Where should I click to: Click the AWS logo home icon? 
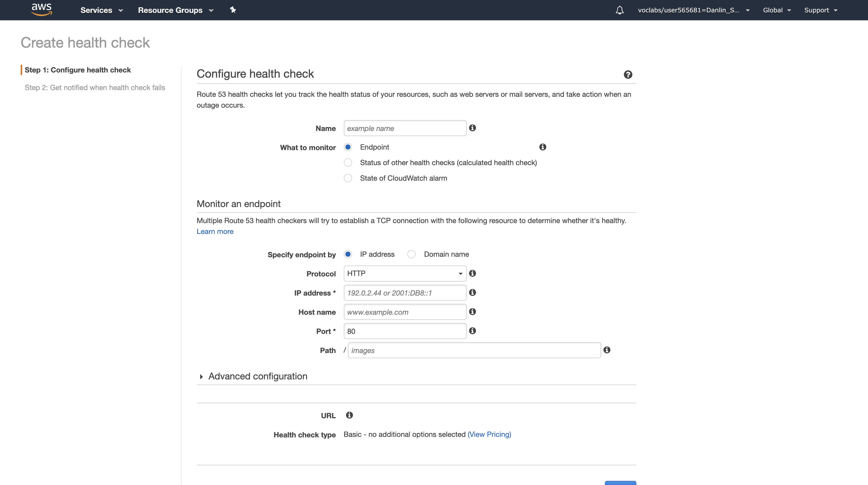(41, 10)
